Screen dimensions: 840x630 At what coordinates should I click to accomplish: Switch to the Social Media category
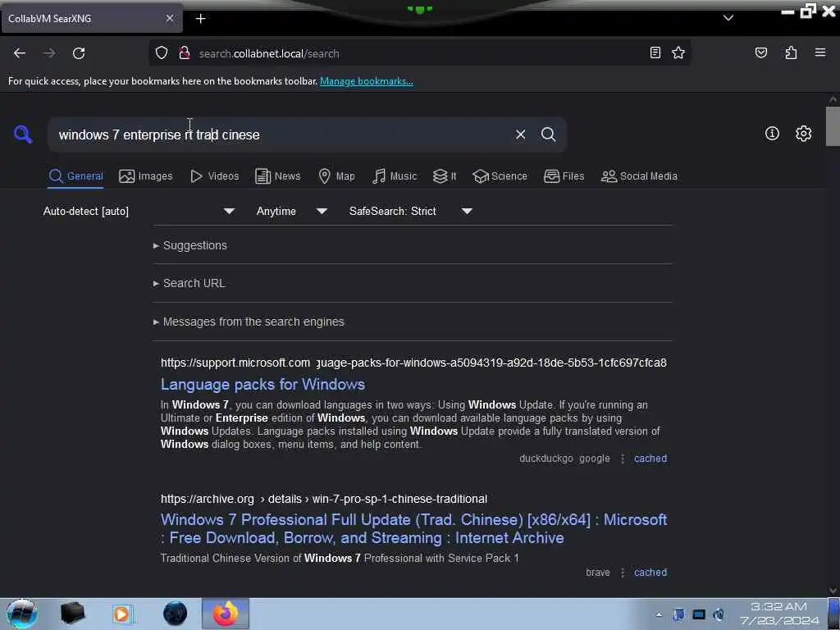pyautogui.click(x=639, y=176)
